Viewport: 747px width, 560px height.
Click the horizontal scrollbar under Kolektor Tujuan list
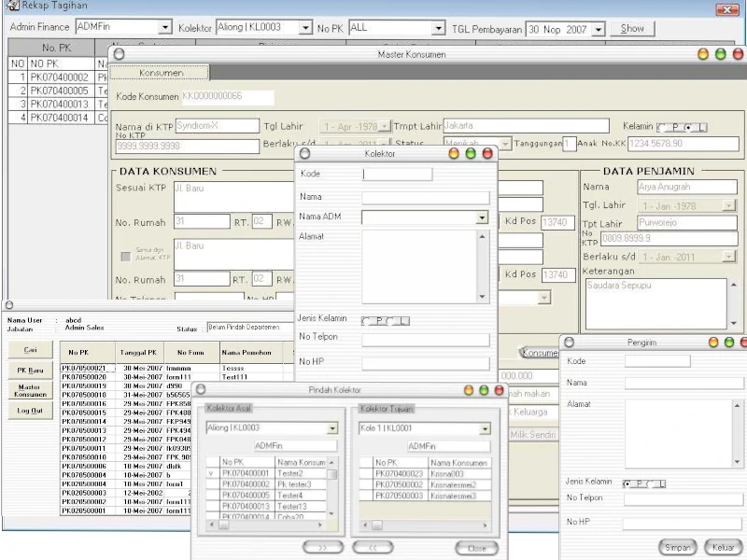point(425,525)
